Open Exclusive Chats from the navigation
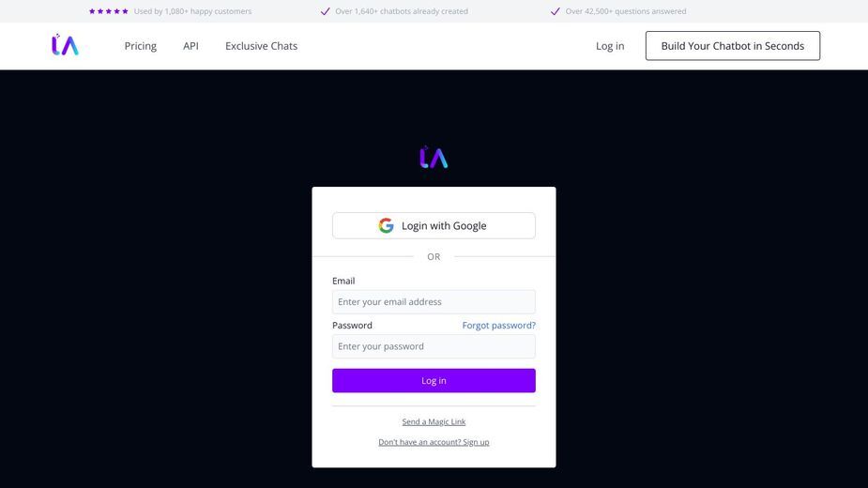Screen dimensions: 868x488 coord(261,46)
